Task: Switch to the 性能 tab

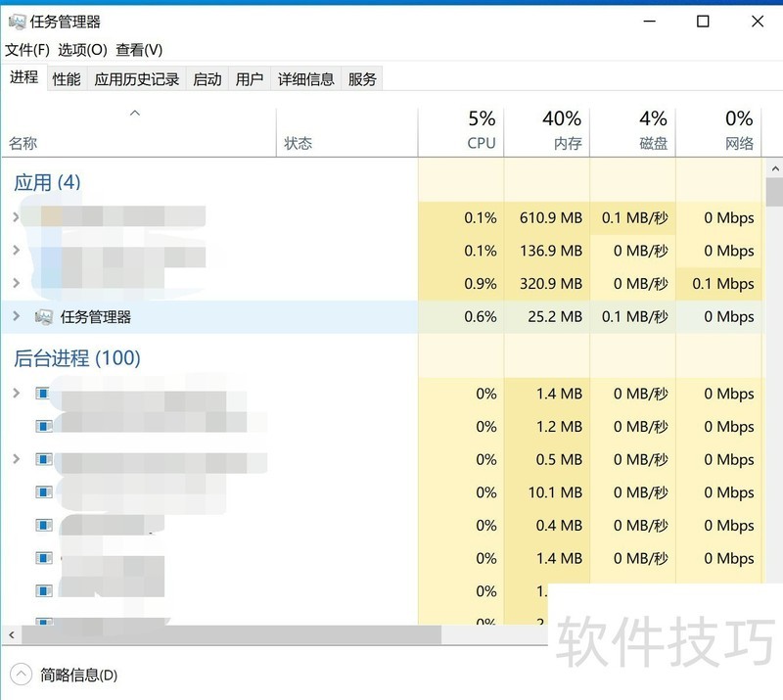Action: pos(66,79)
